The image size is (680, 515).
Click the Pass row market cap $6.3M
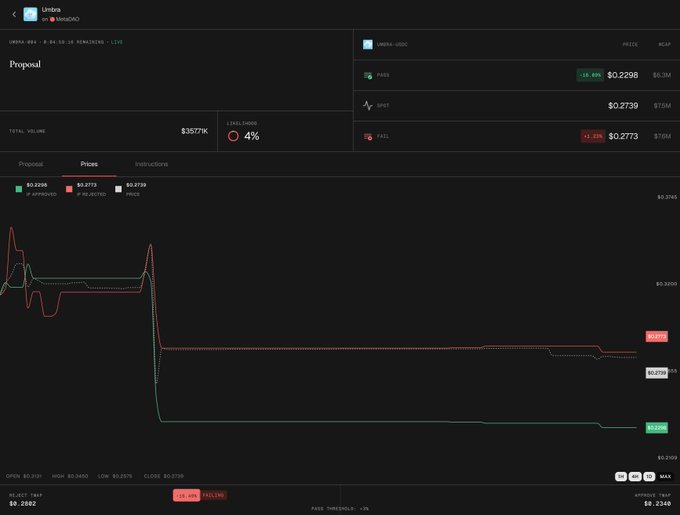coord(662,75)
